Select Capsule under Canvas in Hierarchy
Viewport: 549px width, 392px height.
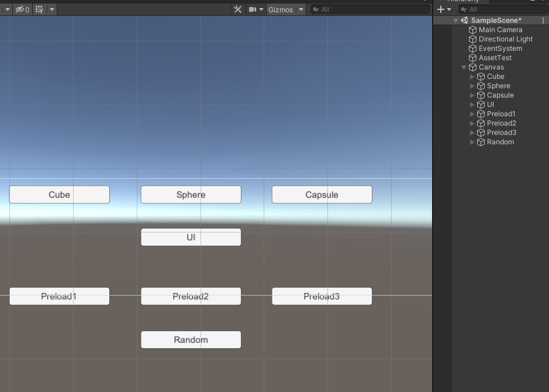click(500, 95)
